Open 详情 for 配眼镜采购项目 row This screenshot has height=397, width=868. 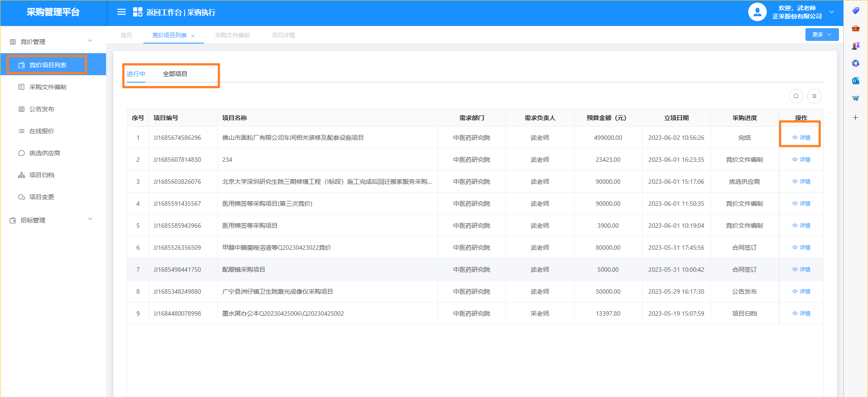click(x=802, y=270)
